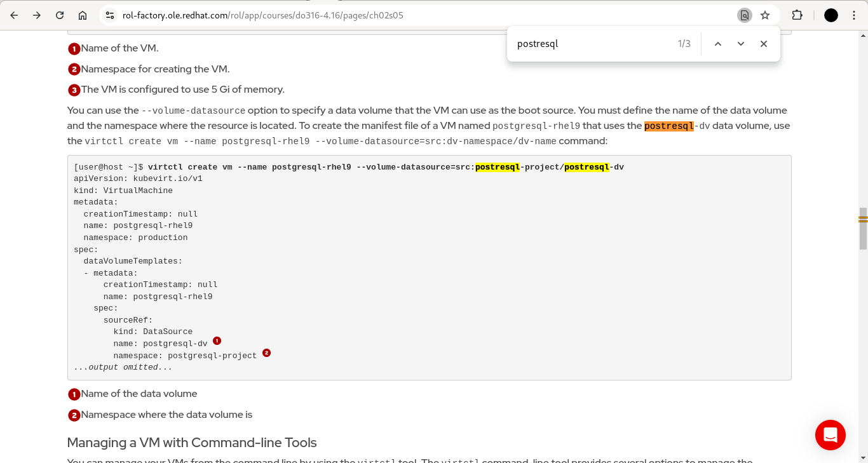
Task: Click the find-in-page icon in address bar
Action: point(744,15)
